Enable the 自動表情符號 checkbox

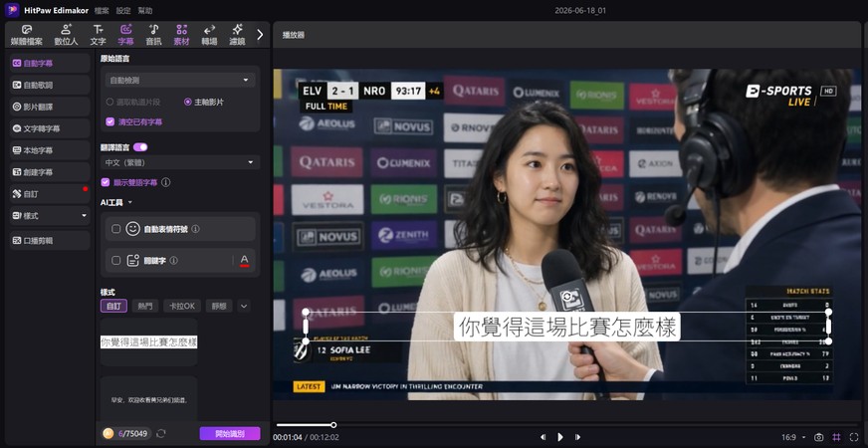tap(115, 229)
